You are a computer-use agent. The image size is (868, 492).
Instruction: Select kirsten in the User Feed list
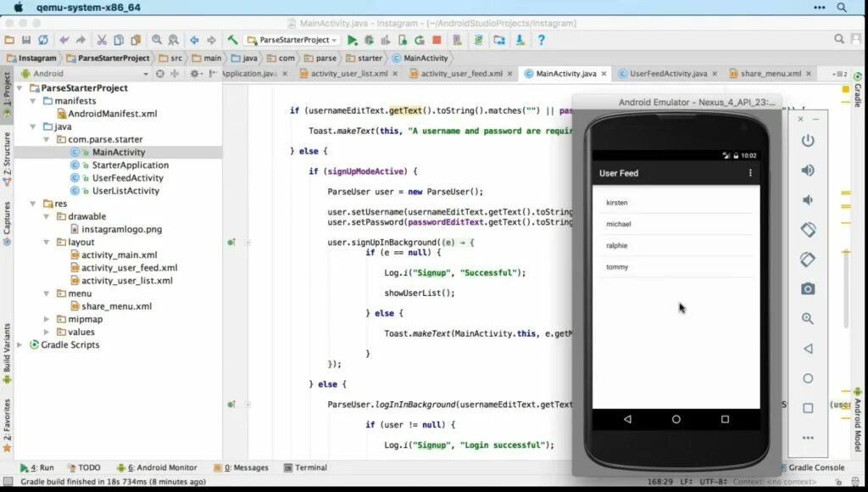(676, 203)
